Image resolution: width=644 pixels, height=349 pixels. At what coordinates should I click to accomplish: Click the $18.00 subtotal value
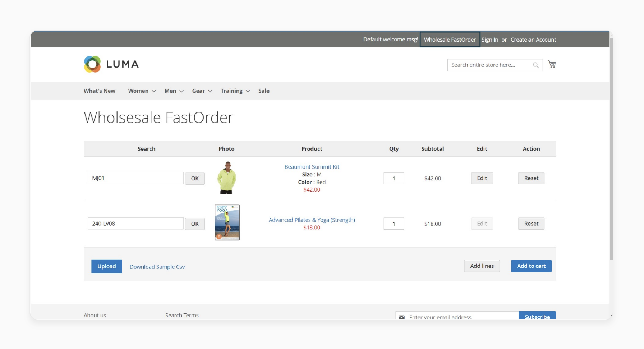coord(432,224)
